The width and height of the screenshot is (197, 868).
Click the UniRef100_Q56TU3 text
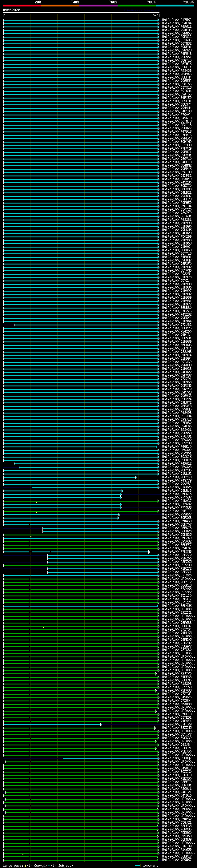point(177,172)
